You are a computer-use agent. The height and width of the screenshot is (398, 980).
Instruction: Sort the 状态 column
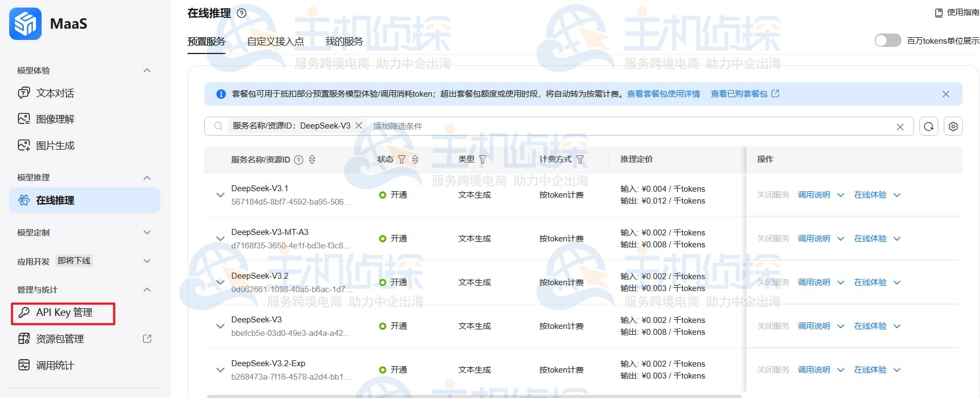pos(415,159)
